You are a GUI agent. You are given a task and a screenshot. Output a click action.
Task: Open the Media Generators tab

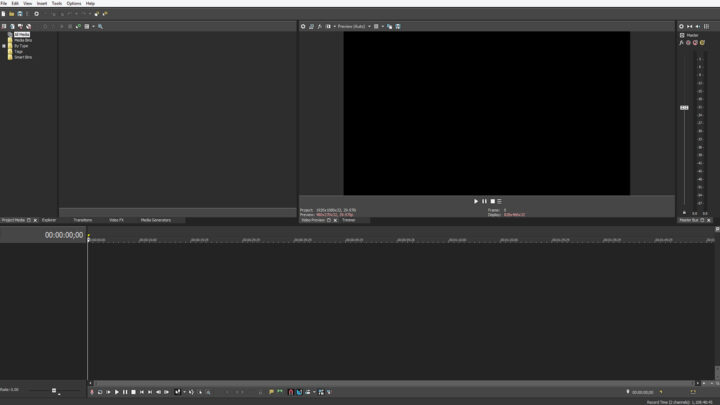(155, 220)
